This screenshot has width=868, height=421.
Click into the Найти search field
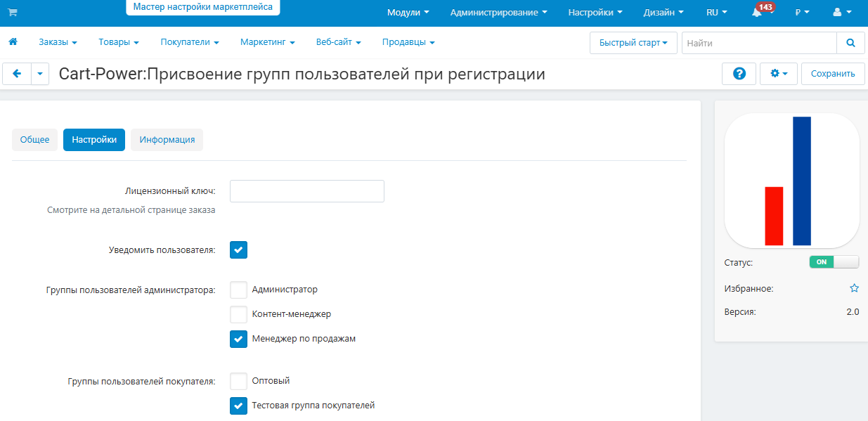pyautogui.click(x=759, y=43)
